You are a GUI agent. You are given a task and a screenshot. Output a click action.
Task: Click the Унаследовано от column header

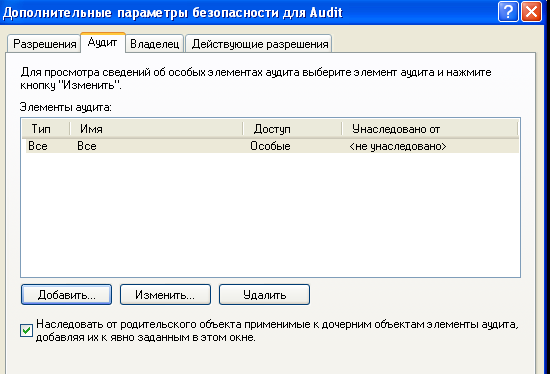[x=430, y=129]
